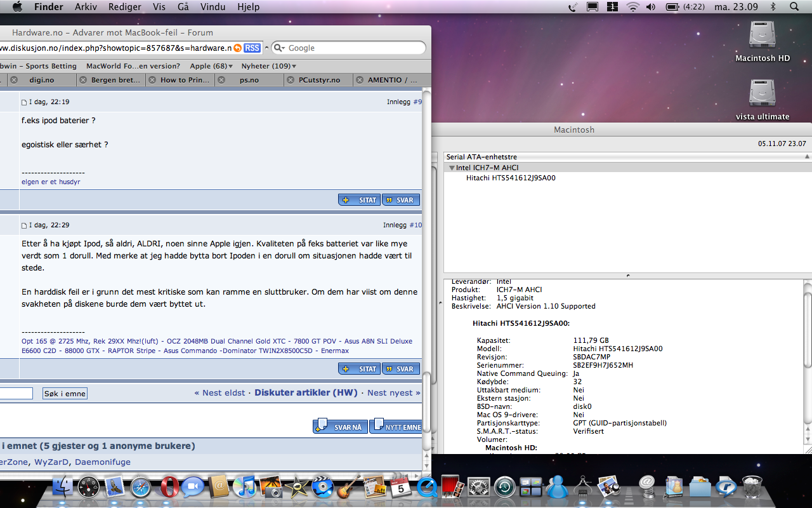Open the Wi-Fi AirPort menu
Screen dimensions: 812x508
[632, 7]
